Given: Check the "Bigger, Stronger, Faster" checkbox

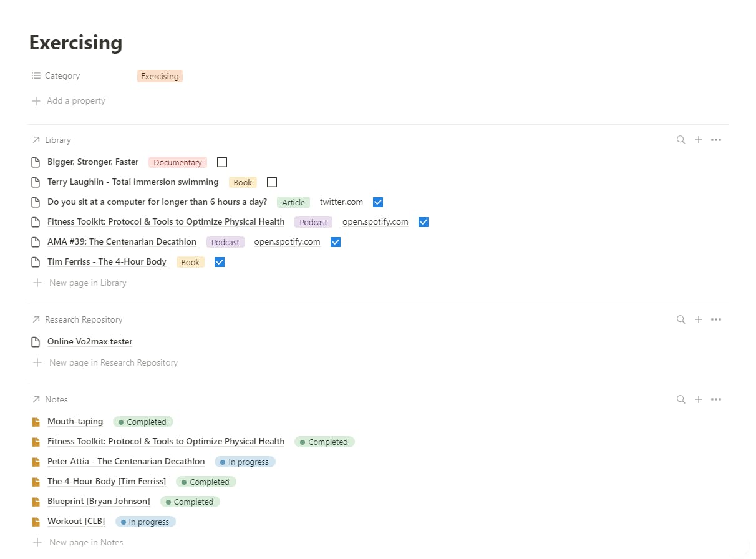Looking at the screenshot, I should (x=221, y=162).
